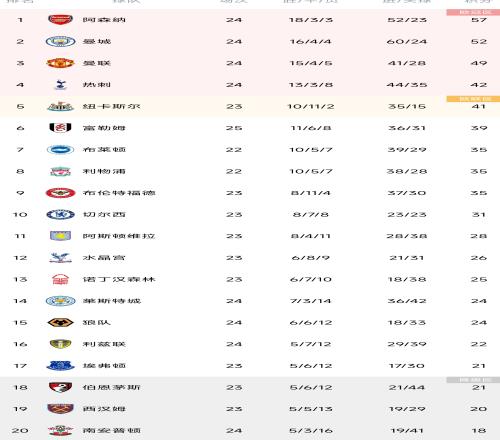Image resolution: width=500 pixels, height=440 pixels.
Task: Open team name 阿森纳 link
Action: (x=104, y=20)
